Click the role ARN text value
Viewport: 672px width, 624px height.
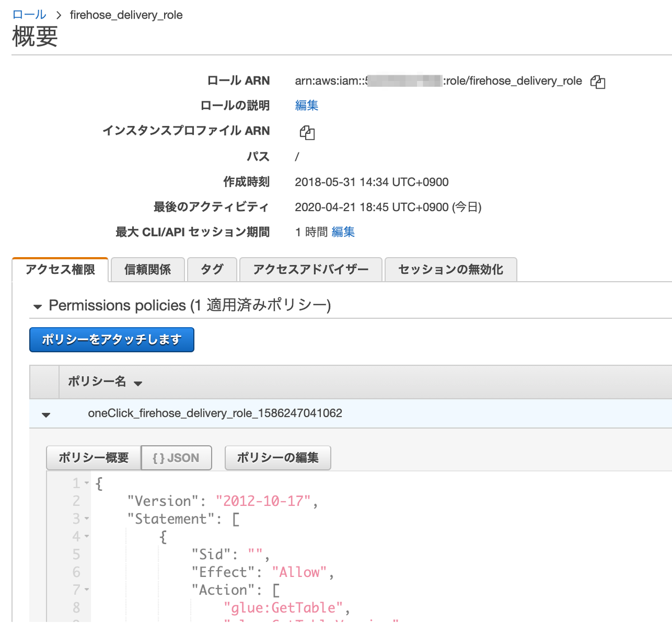[x=438, y=81]
